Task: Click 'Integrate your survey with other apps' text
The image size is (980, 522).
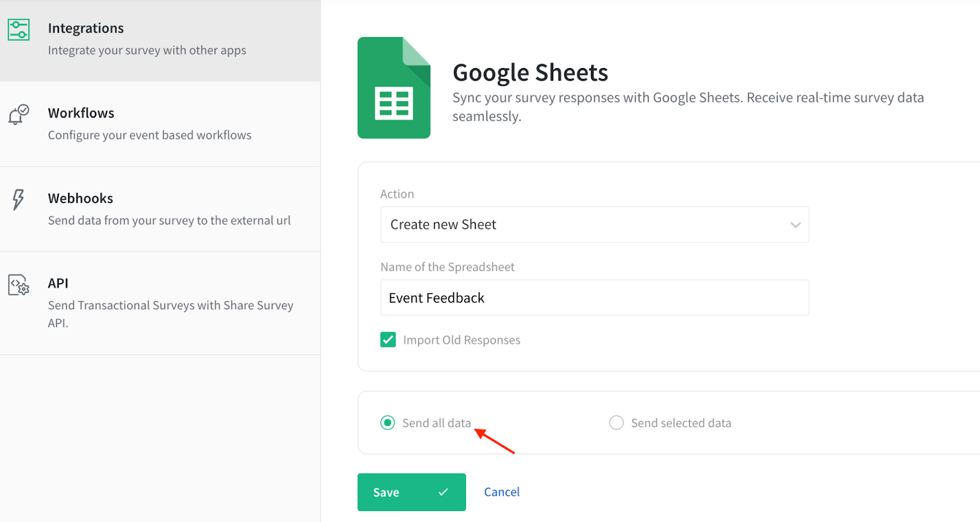Action: click(x=147, y=50)
